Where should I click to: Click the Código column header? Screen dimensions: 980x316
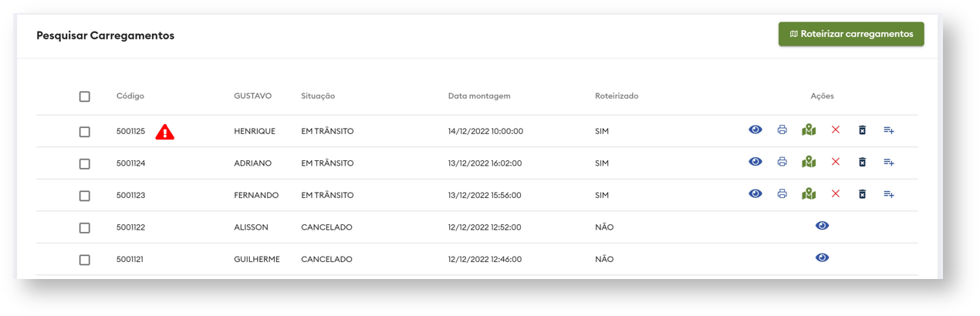point(130,96)
